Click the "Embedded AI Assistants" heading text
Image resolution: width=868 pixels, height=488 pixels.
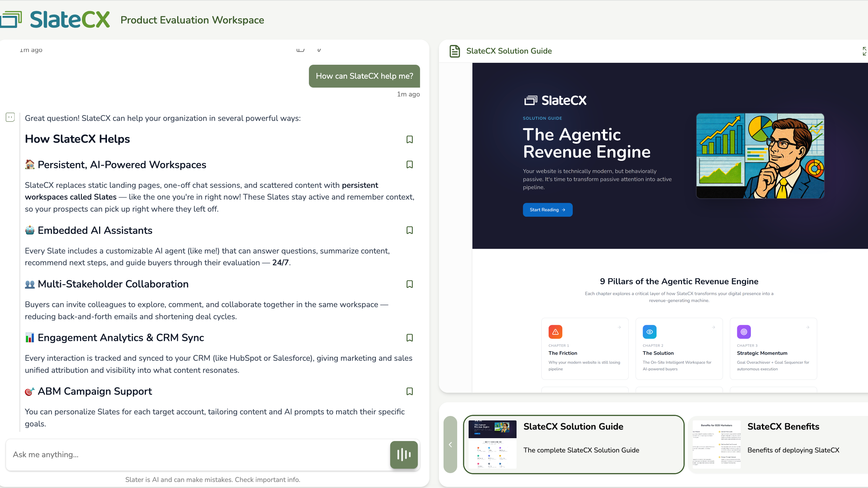coord(95,230)
